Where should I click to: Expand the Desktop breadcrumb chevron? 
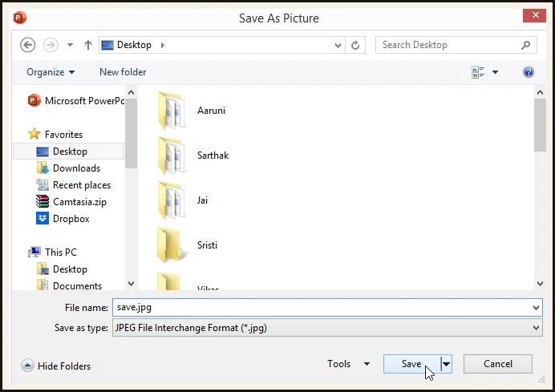(163, 45)
